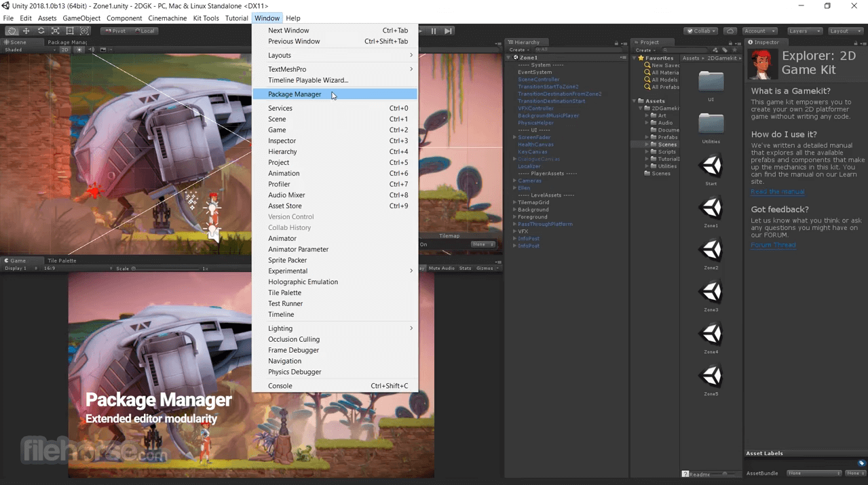Toggle the scene effects image icon
Screen dimensions: 868x485
[x=103, y=50]
